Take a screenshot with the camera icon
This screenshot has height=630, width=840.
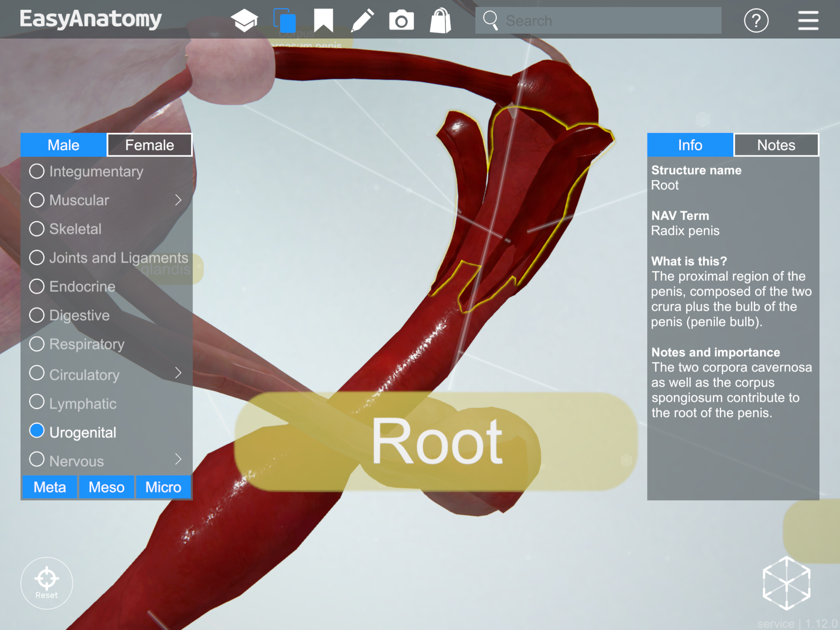(401, 21)
